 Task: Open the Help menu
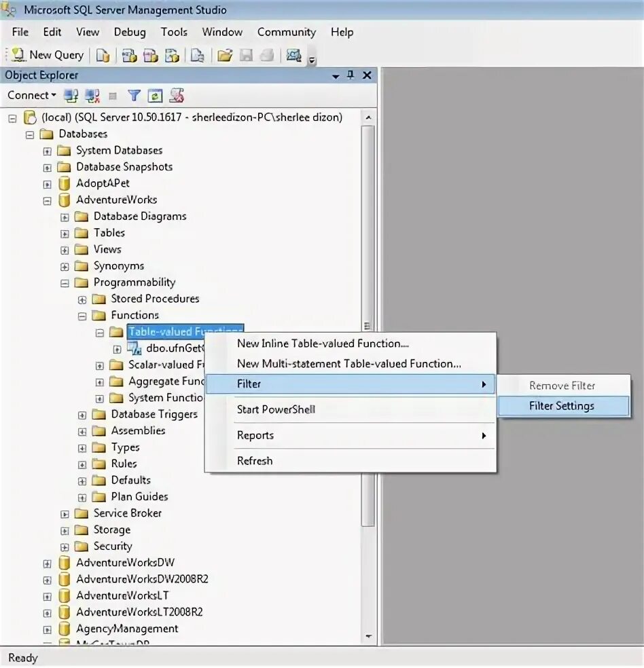click(342, 33)
